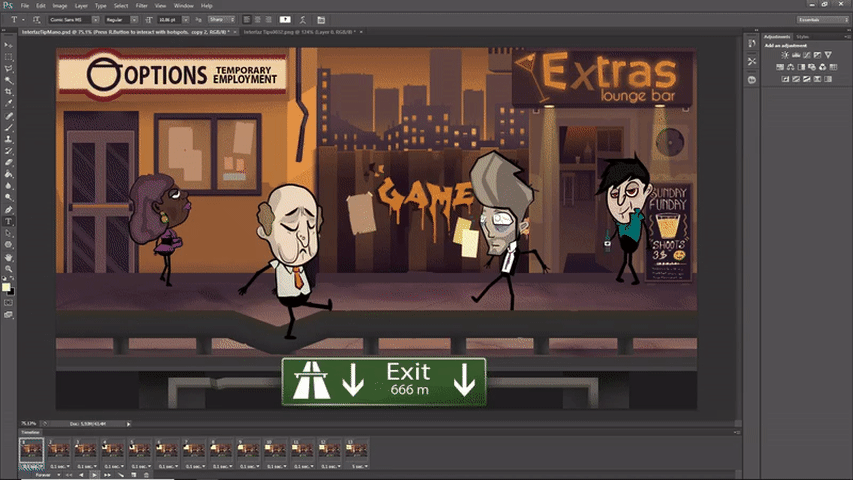
Task: Select the first frame thumbnail in timeline
Action: [x=32, y=451]
